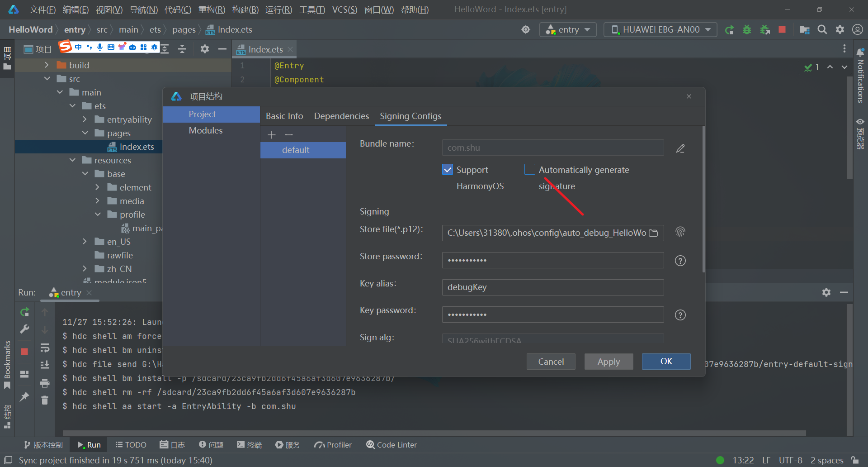This screenshot has height=467, width=868.
Task: Open the project structure folder icon
Action: coord(804,30)
